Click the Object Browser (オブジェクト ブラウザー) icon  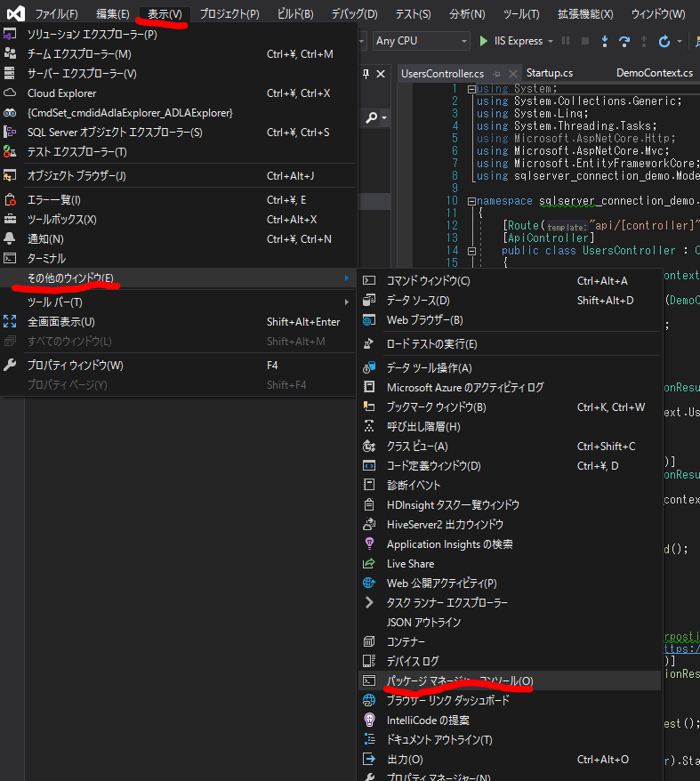10,175
